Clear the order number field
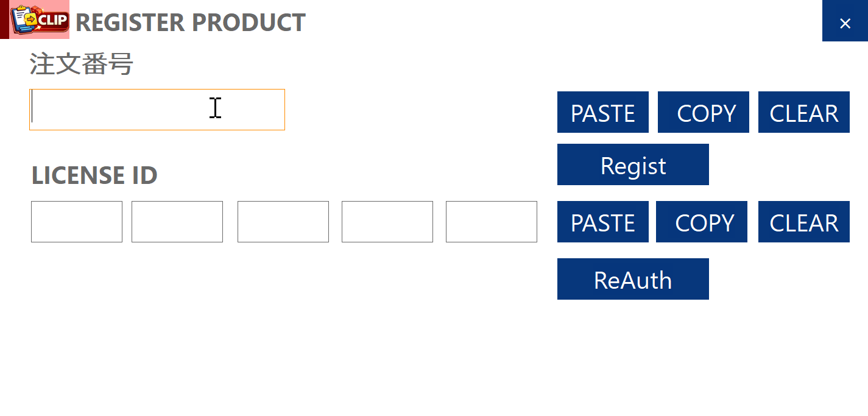This screenshot has width=868, height=416. click(x=803, y=113)
